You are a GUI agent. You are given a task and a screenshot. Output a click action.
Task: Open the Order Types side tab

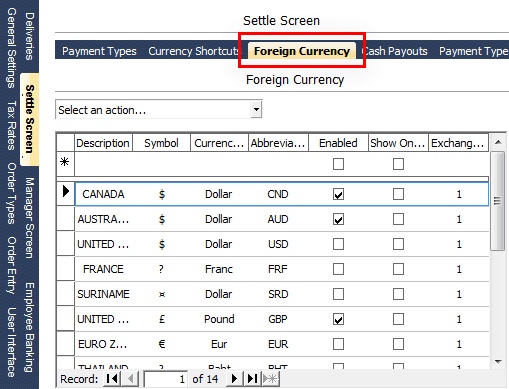point(11,193)
